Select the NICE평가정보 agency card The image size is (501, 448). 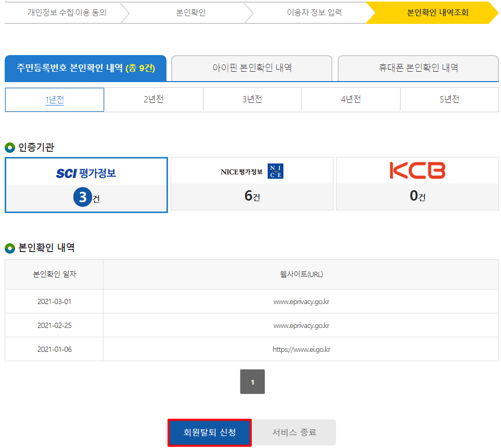tap(252, 183)
